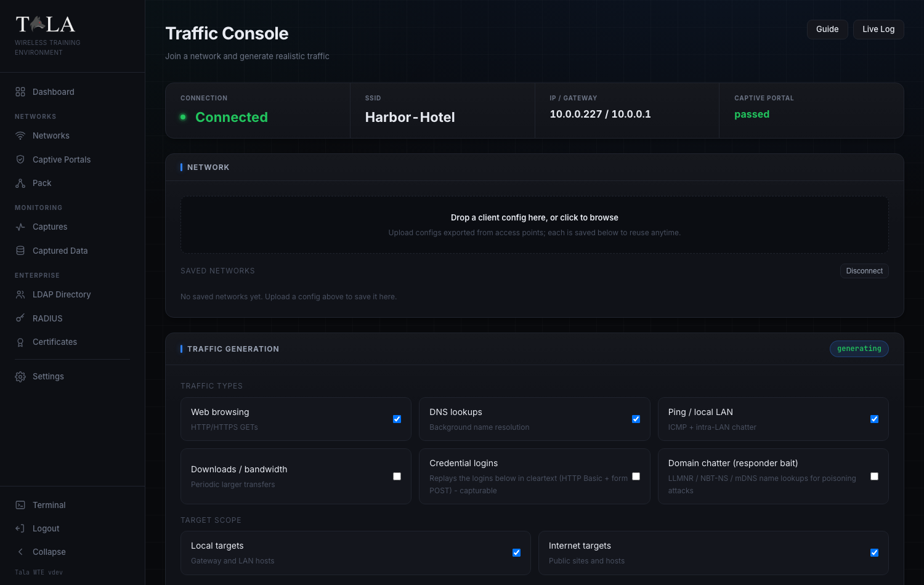This screenshot has width=924, height=585.
Task: Open the Guide button
Action: [827, 29]
